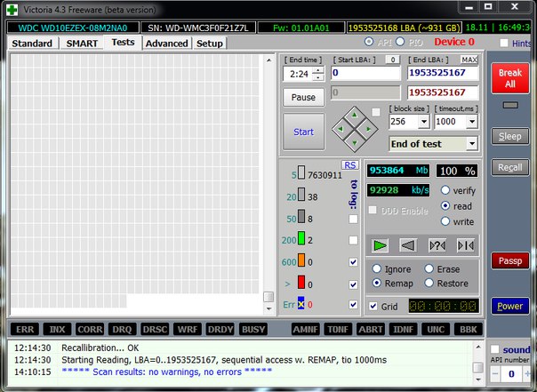The image size is (537, 392).
Task: Click the UNC error indicator
Action: (x=436, y=330)
